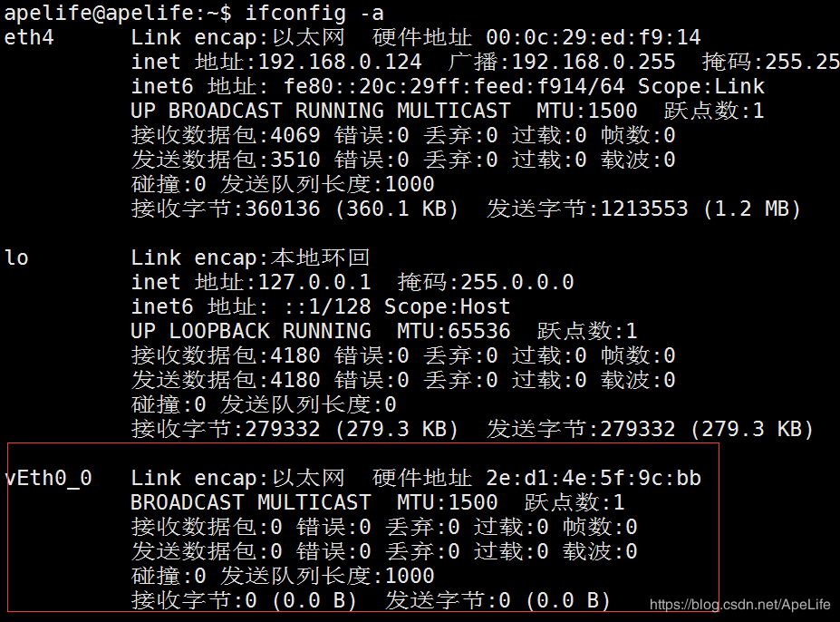Click the vEth0_0 interface name
Screen dimensions: 840x622
48,478
